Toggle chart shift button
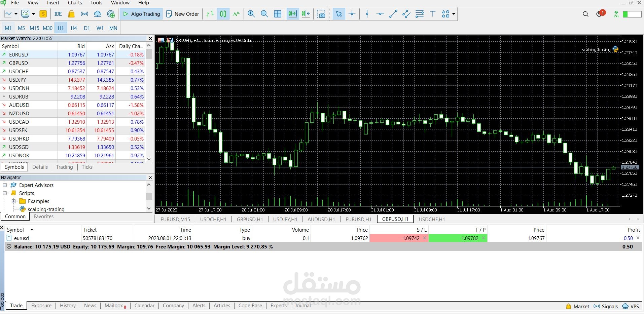The width and height of the screenshot is (644, 314). pos(306,14)
